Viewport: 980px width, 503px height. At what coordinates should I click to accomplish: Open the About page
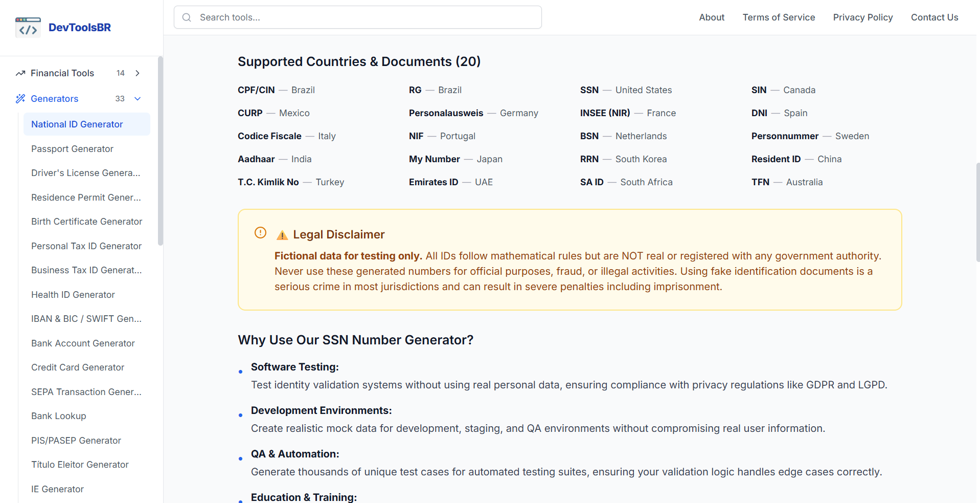tap(712, 17)
